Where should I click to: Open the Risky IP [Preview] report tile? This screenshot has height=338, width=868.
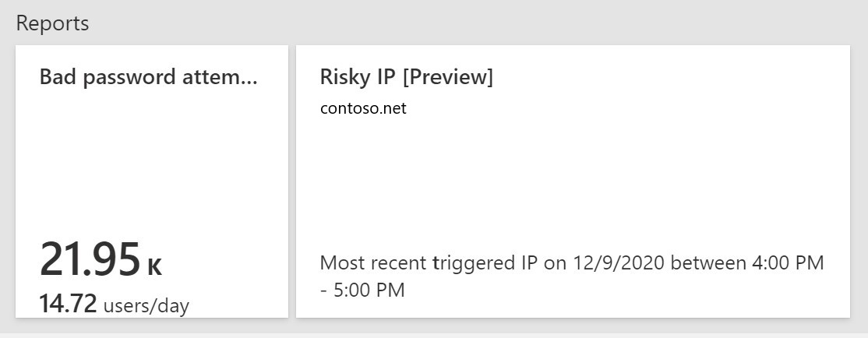coord(406,78)
